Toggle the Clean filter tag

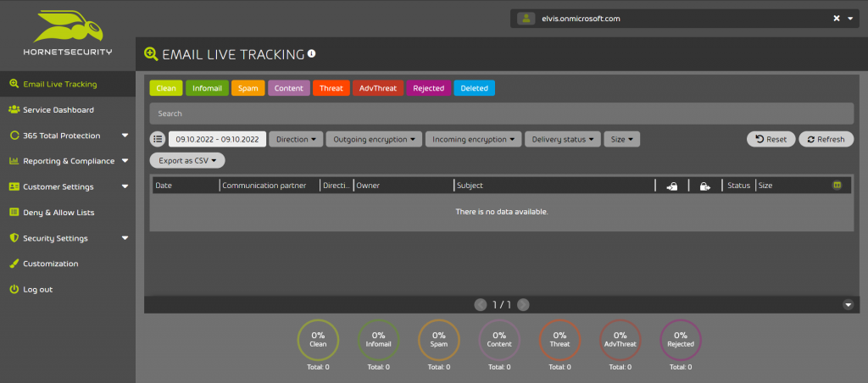tap(166, 88)
